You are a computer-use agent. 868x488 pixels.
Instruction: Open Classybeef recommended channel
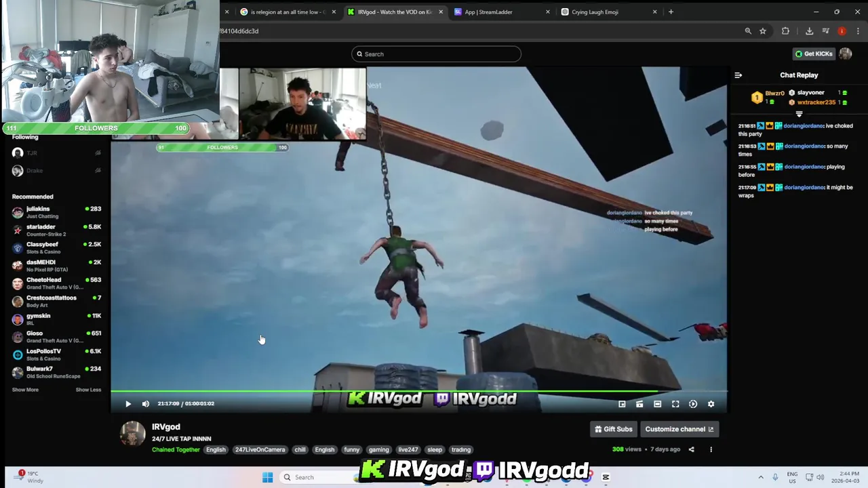point(56,248)
